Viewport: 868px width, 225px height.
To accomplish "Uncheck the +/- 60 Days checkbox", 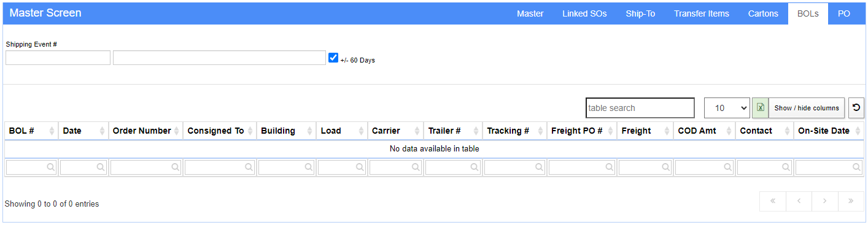I will pyautogui.click(x=333, y=58).
